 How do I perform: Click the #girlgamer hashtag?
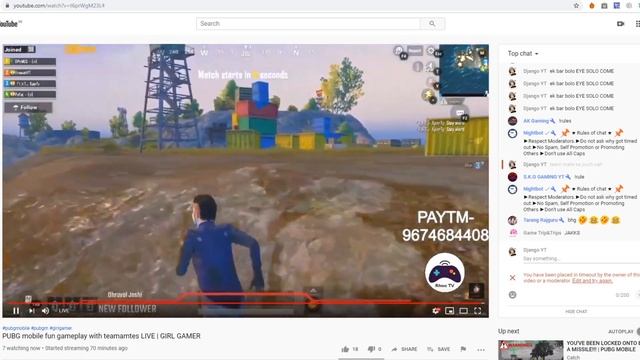click(x=61, y=328)
